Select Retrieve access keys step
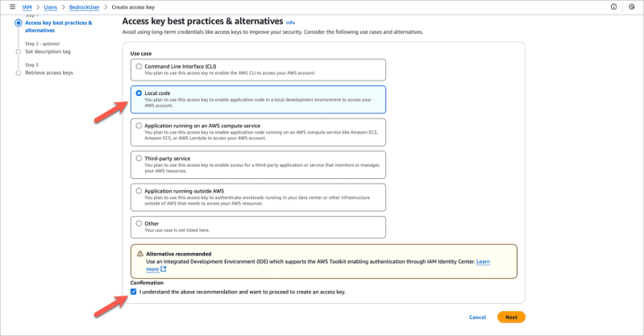The image size is (644, 336). tap(49, 73)
